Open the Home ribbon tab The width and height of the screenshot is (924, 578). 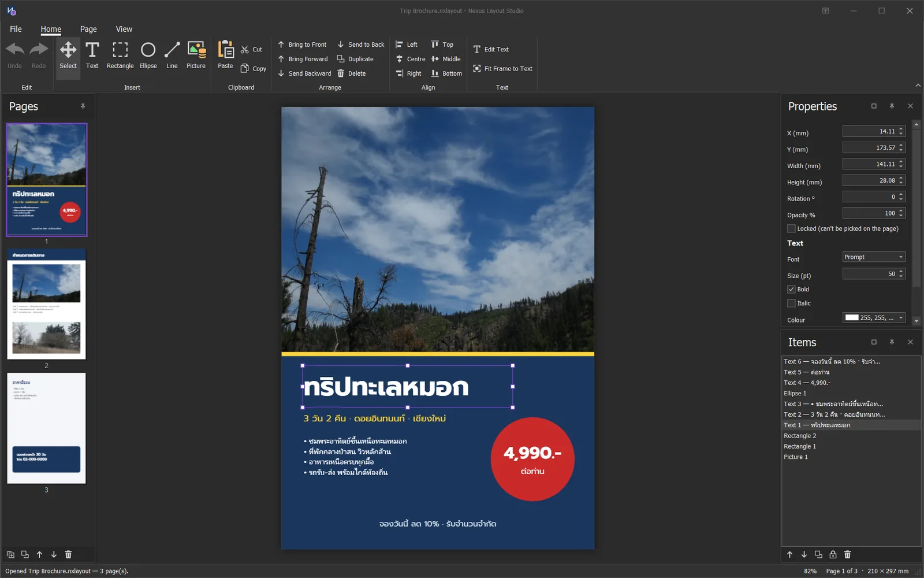51,29
